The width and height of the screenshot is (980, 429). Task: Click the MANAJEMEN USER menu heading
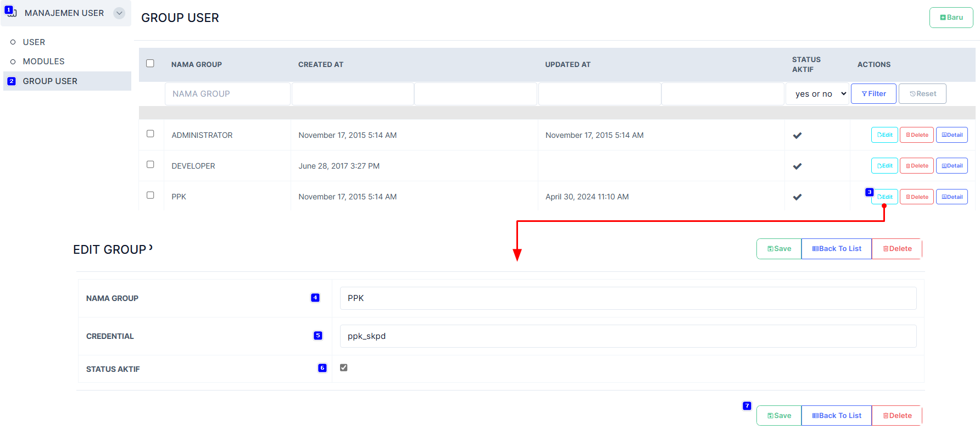(x=64, y=13)
